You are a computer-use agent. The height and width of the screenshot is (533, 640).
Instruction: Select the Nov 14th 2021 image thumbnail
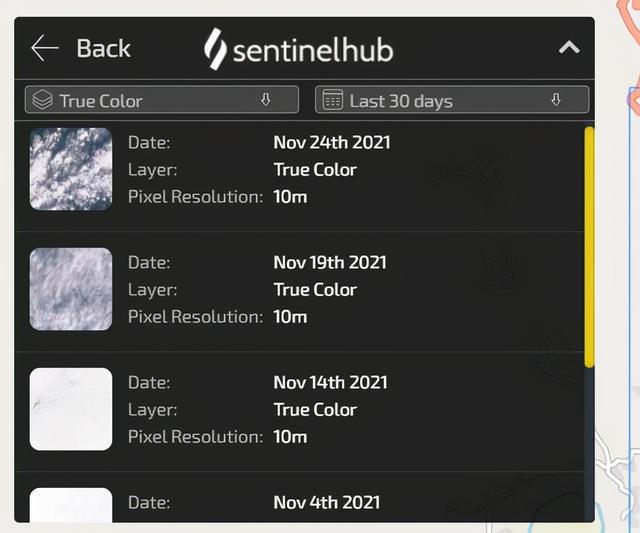click(x=71, y=409)
